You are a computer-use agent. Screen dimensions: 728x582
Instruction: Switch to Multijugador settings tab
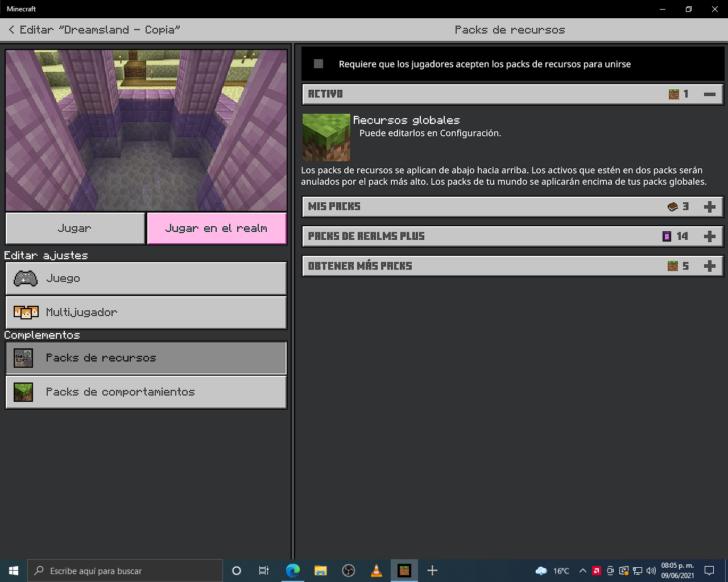click(146, 313)
